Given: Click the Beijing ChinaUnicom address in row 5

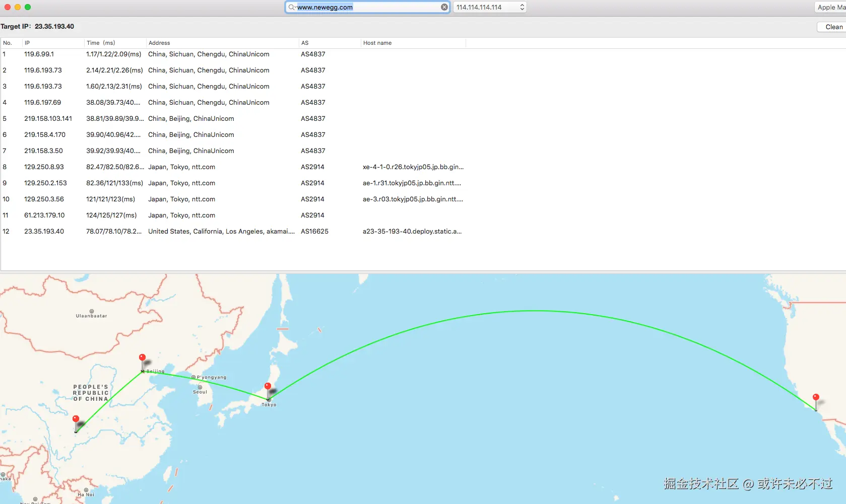Looking at the screenshot, I should (191, 118).
